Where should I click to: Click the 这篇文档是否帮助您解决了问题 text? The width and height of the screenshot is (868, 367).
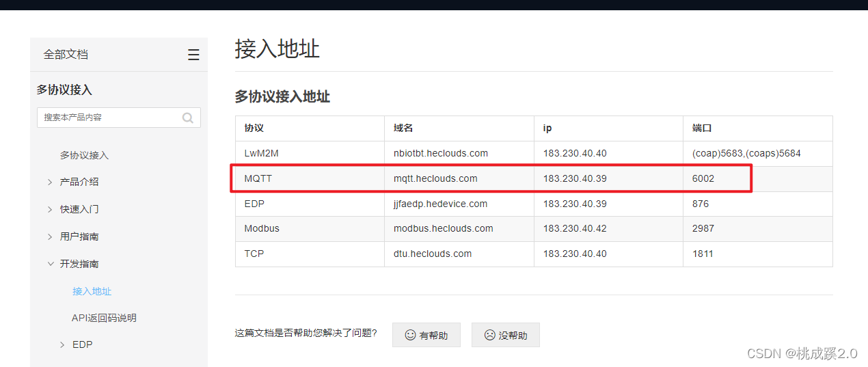click(x=306, y=334)
